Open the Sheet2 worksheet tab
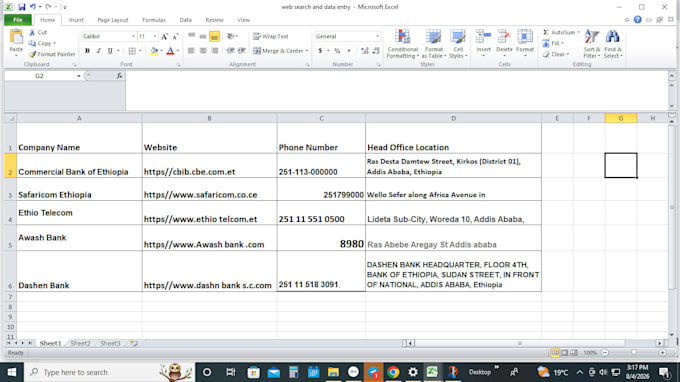The width and height of the screenshot is (680, 382). coord(80,343)
